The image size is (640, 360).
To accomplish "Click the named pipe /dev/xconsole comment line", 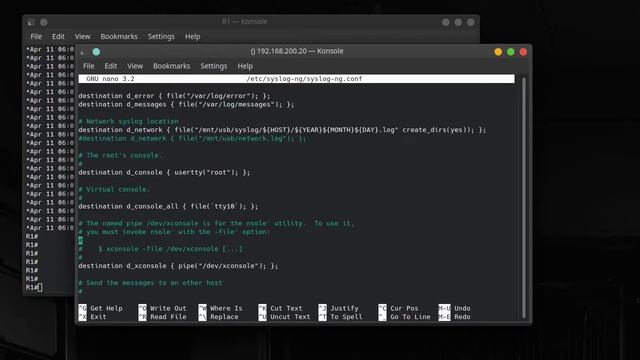I will pyautogui.click(x=216, y=223).
